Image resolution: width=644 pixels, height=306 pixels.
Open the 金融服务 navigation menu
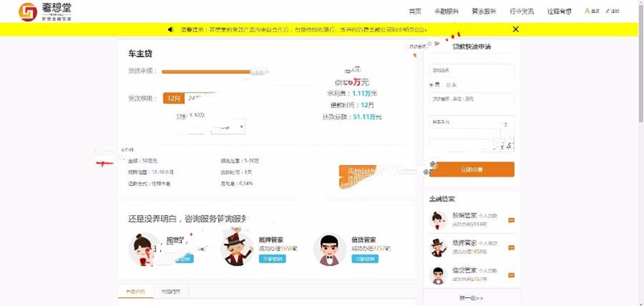447,11
